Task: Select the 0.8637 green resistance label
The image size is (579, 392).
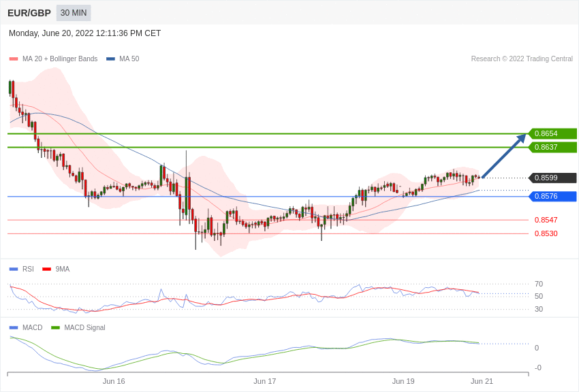Action: pyautogui.click(x=552, y=147)
